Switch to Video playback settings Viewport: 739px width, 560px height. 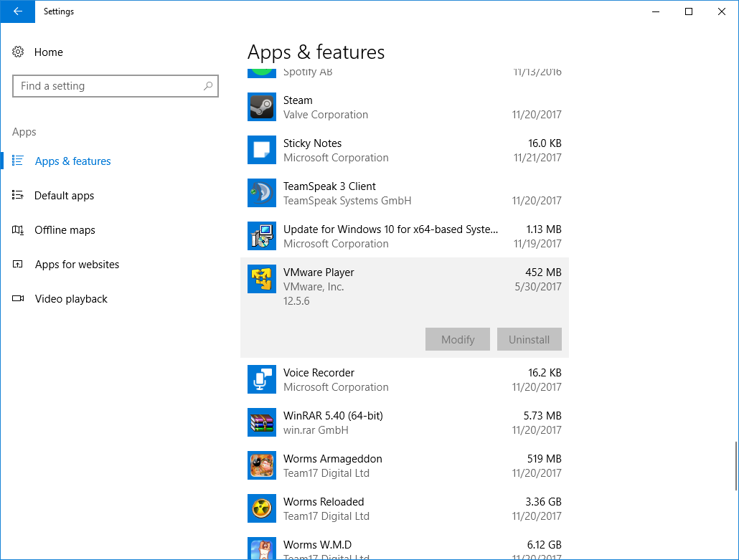71,298
